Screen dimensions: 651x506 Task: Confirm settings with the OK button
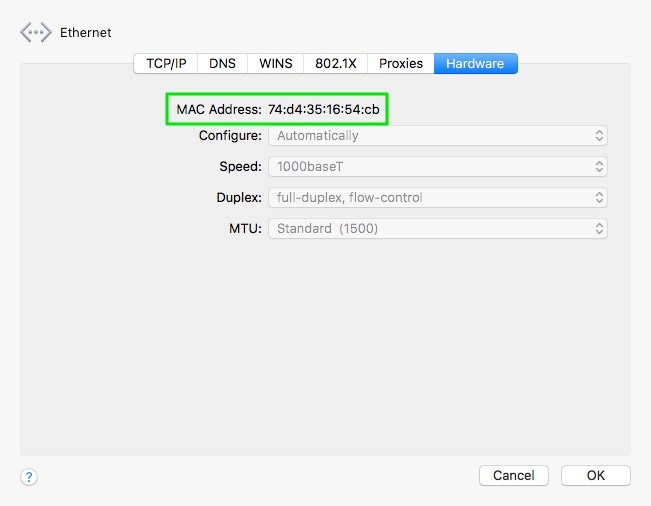tap(595, 475)
